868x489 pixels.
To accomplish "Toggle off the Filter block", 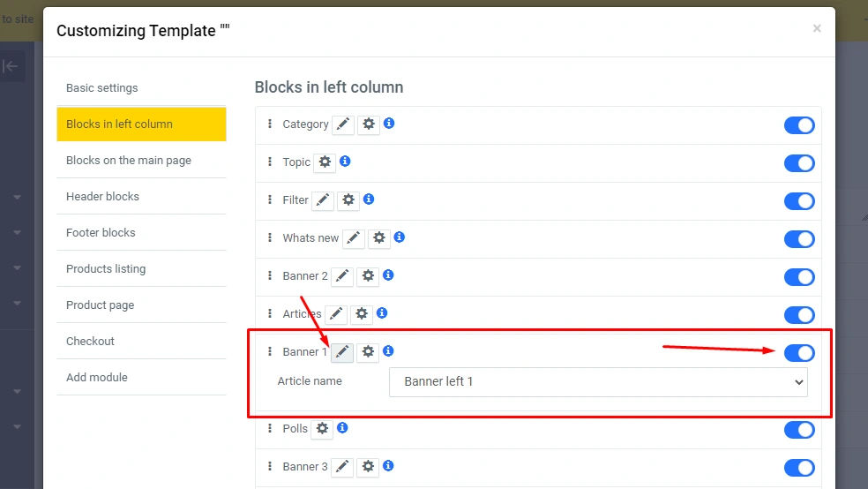I will [799, 201].
